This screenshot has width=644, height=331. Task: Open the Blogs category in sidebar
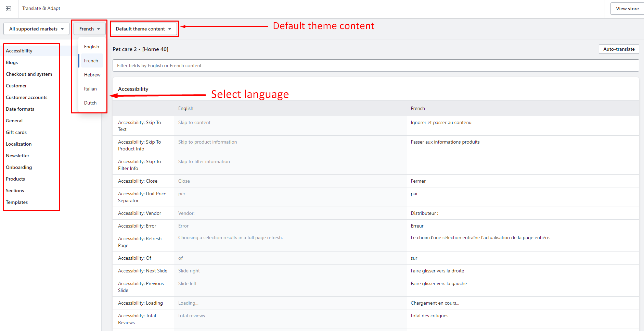coord(12,62)
